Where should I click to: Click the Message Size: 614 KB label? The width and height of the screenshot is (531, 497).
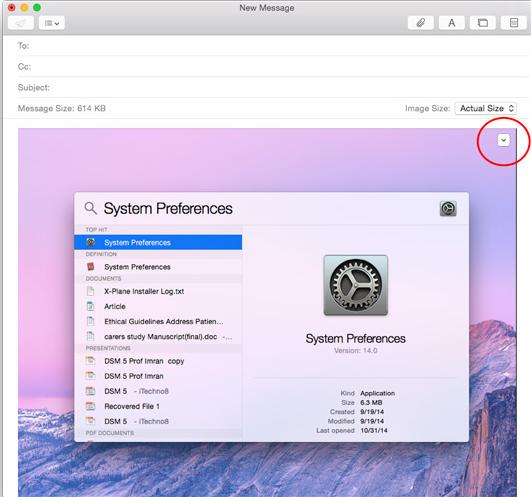pos(62,108)
